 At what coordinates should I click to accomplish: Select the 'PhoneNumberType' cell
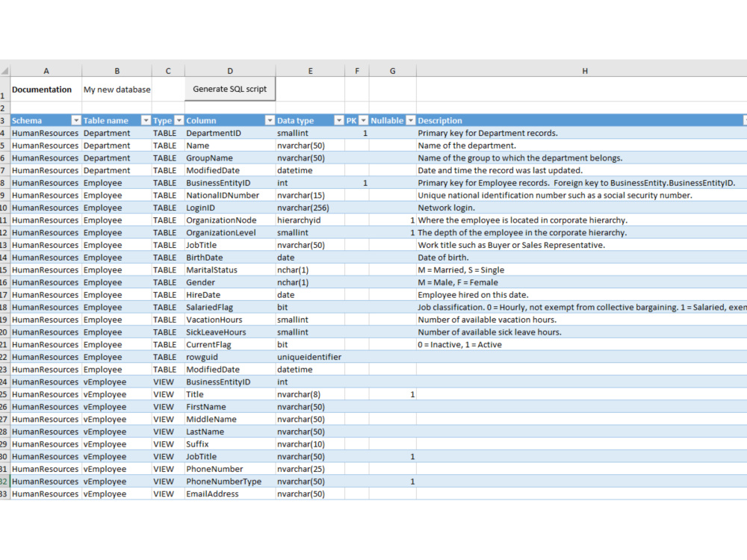[x=230, y=482]
